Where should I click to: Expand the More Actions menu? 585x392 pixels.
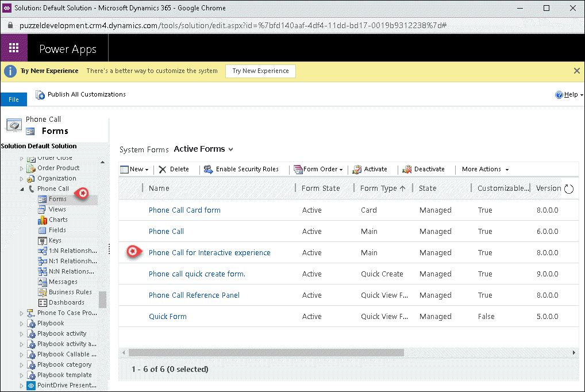(486, 170)
